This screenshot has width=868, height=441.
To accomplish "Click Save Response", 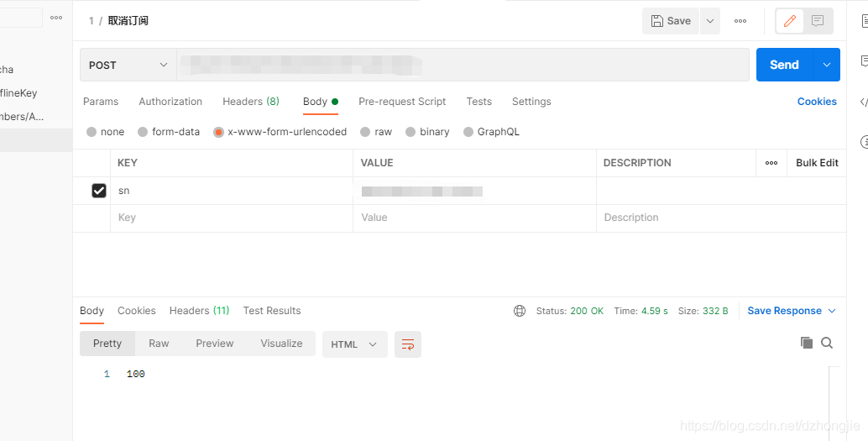I will [784, 311].
